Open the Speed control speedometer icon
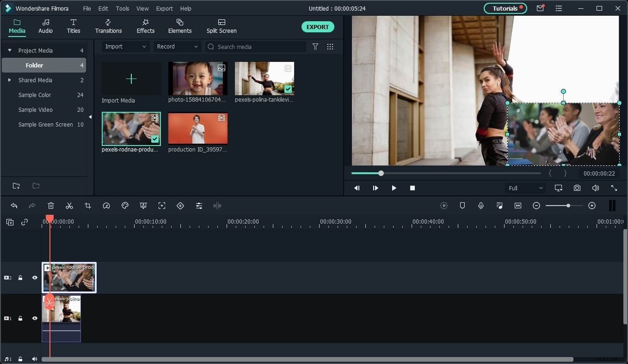The width and height of the screenshot is (628, 364). click(106, 206)
